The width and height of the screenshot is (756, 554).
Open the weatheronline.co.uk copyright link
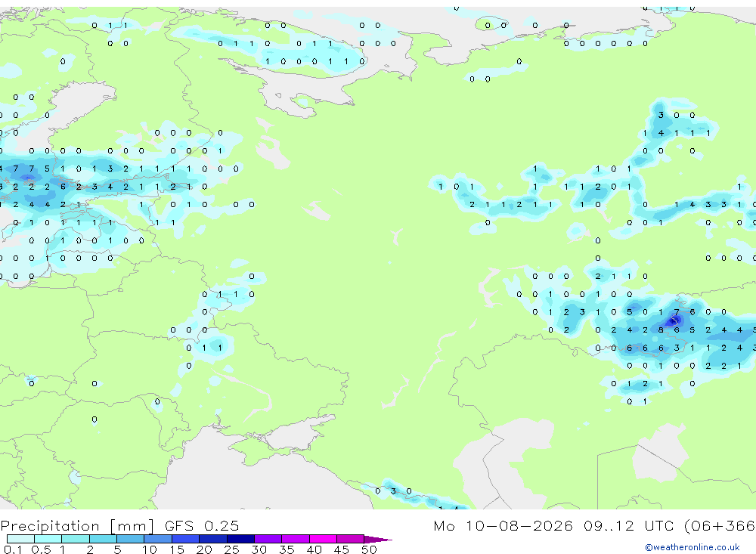pyautogui.click(x=692, y=547)
